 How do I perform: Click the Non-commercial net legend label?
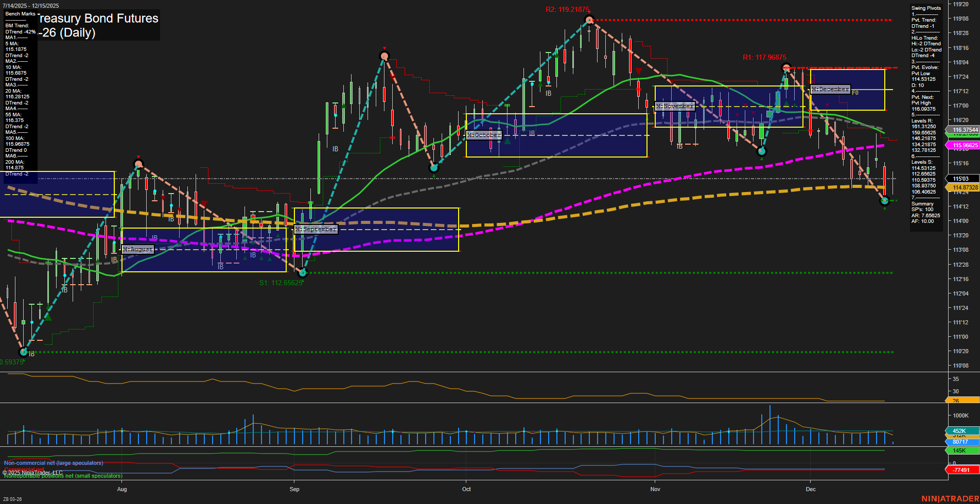pos(54,463)
